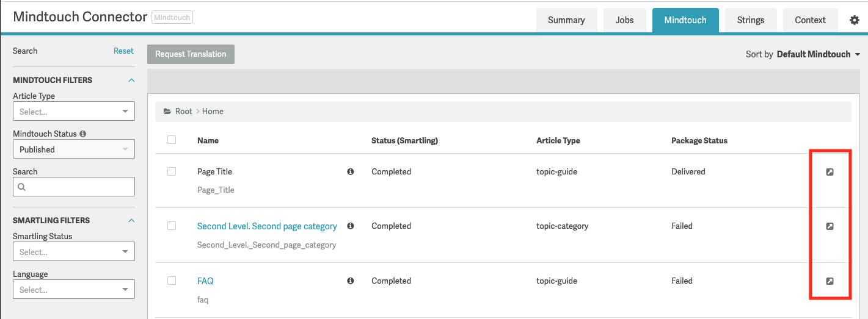Click the Request Translation button
868x319 pixels.
coord(191,54)
